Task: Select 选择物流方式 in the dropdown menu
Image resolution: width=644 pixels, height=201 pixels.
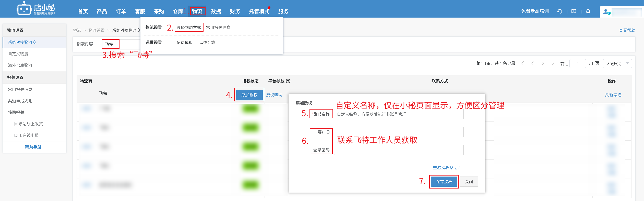Action: pyautogui.click(x=189, y=28)
